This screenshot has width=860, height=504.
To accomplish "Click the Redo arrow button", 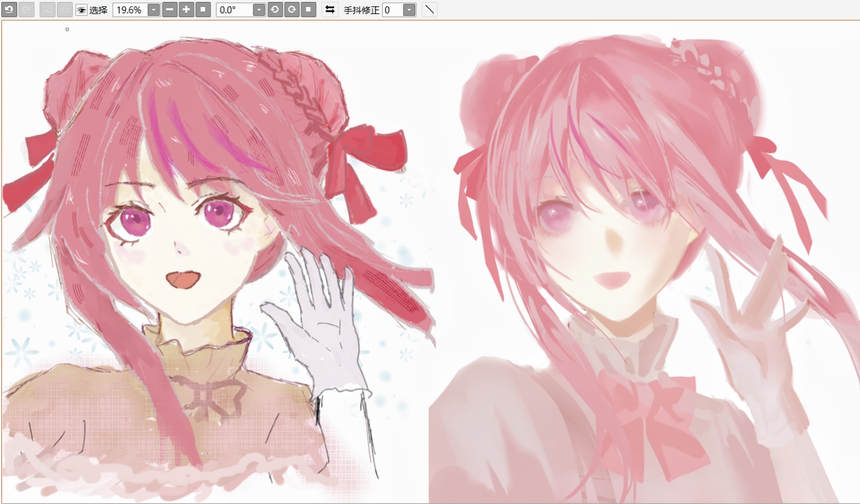I will [x=27, y=10].
